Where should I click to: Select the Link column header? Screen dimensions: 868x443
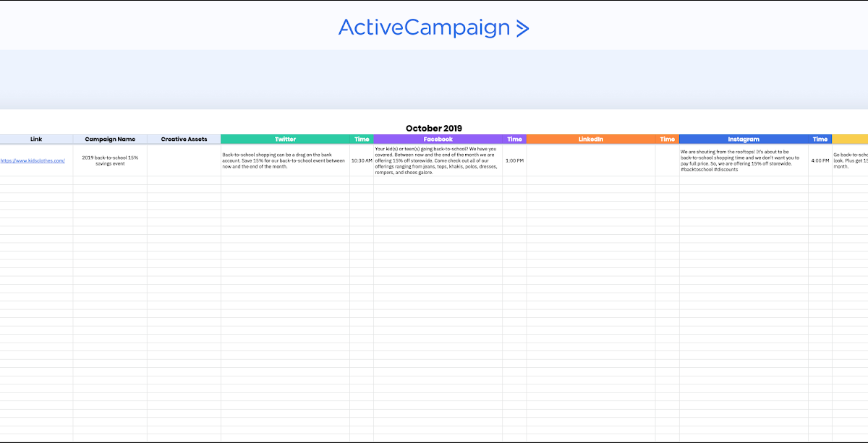tap(36, 139)
